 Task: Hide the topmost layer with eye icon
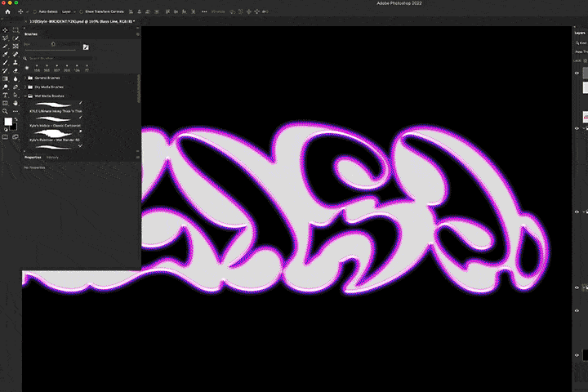point(577,73)
